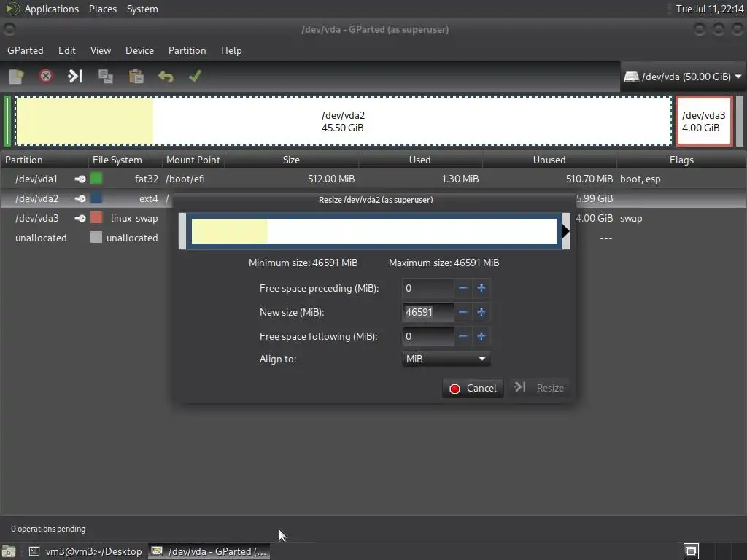Image resolution: width=747 pixels, height=560 pixels.
Task: Click the key icon beside /dev/vda3
Action: click(80, 218)
